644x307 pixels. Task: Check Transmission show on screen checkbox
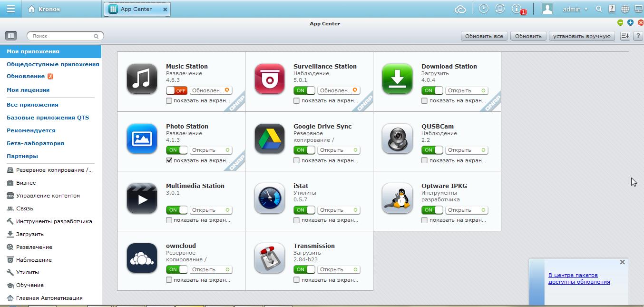(296, 280)
